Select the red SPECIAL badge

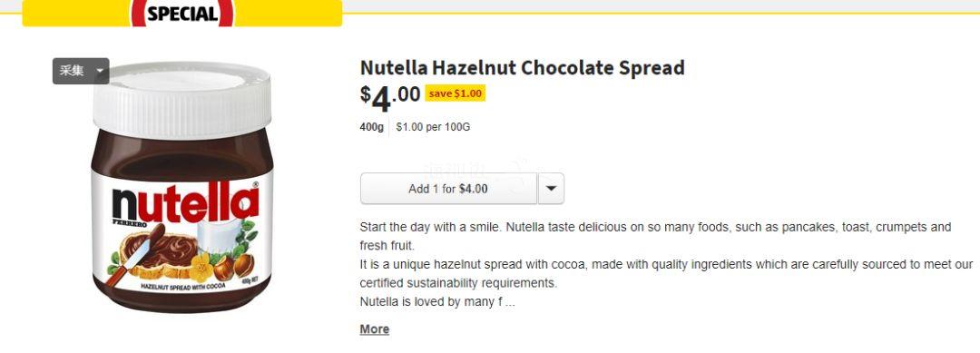coord(181,14)
